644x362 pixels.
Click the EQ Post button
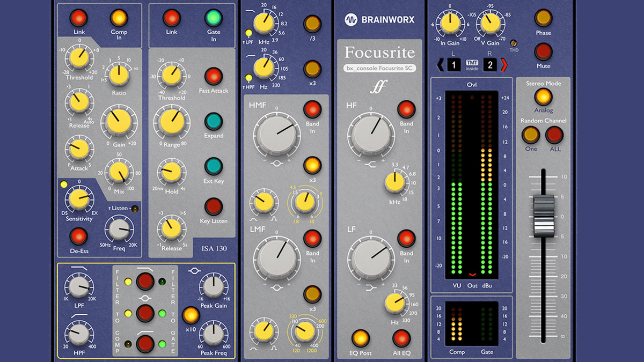pos(361,339)
